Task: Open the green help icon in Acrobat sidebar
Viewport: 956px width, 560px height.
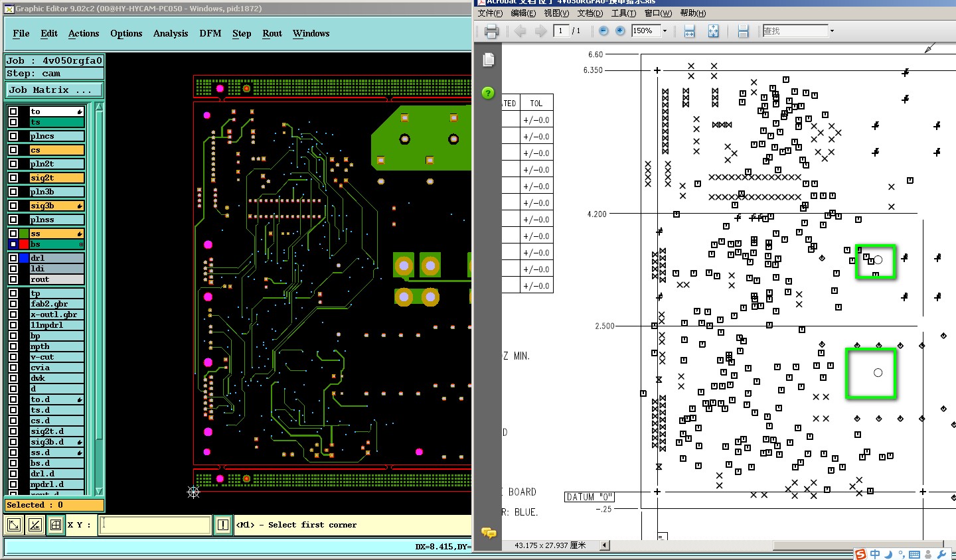Action: pos(488,93)
